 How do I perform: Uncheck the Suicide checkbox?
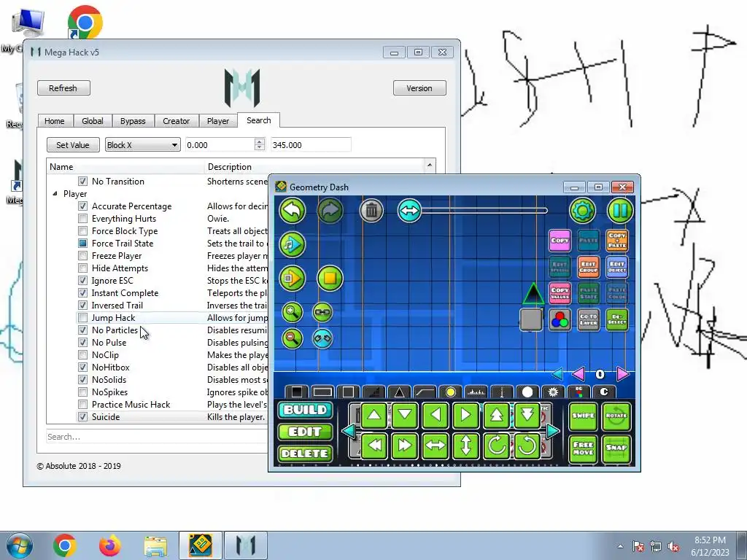point(83,416)
